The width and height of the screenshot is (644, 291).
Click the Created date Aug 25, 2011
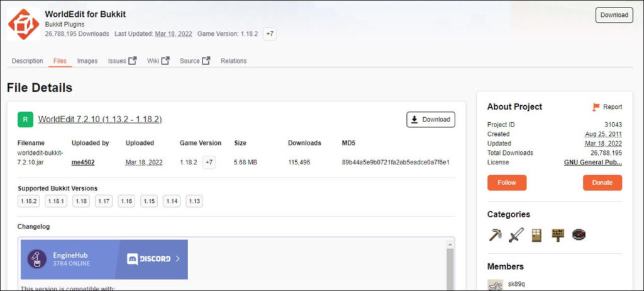pos(603,134)
